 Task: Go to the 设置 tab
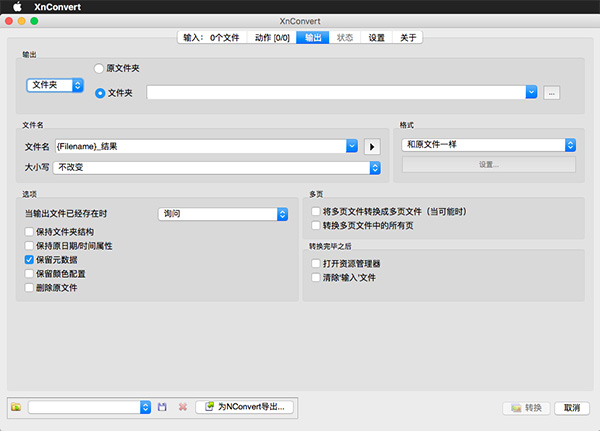click(377, 38)
